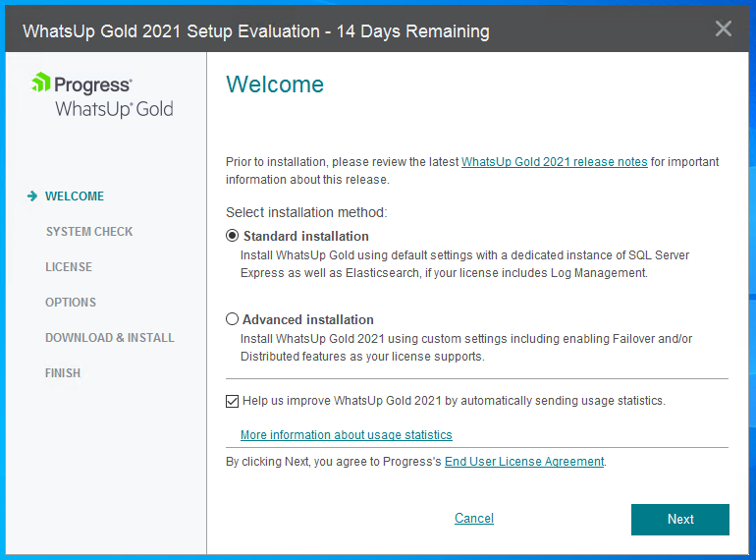Open the End User License Agreement link

pyautogui.click(x=524, y=461)
